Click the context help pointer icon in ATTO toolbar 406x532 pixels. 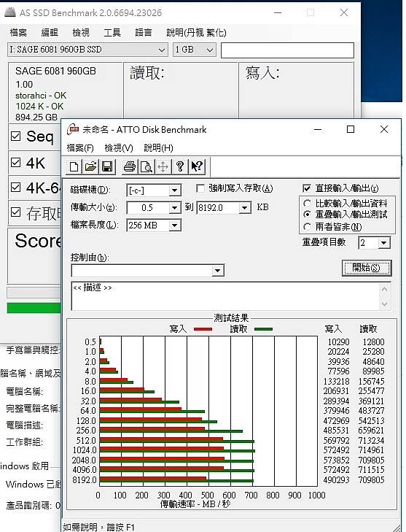(x=197, y=166)
